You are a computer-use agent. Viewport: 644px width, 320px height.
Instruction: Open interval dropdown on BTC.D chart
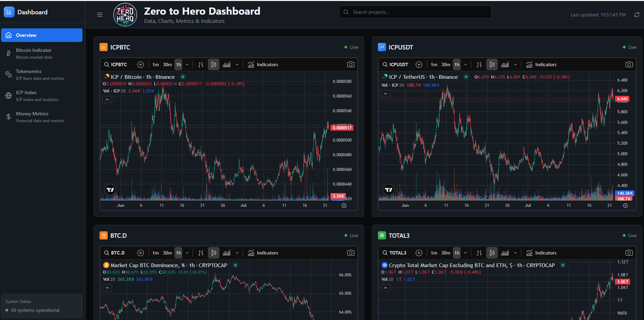pyautogui.click(x=187, y=253)
